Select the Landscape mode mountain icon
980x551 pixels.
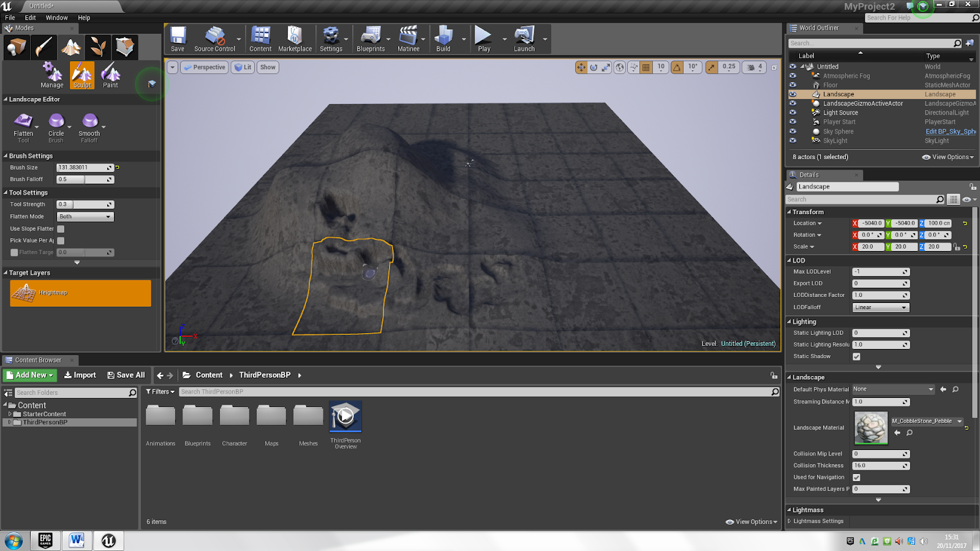71,47
